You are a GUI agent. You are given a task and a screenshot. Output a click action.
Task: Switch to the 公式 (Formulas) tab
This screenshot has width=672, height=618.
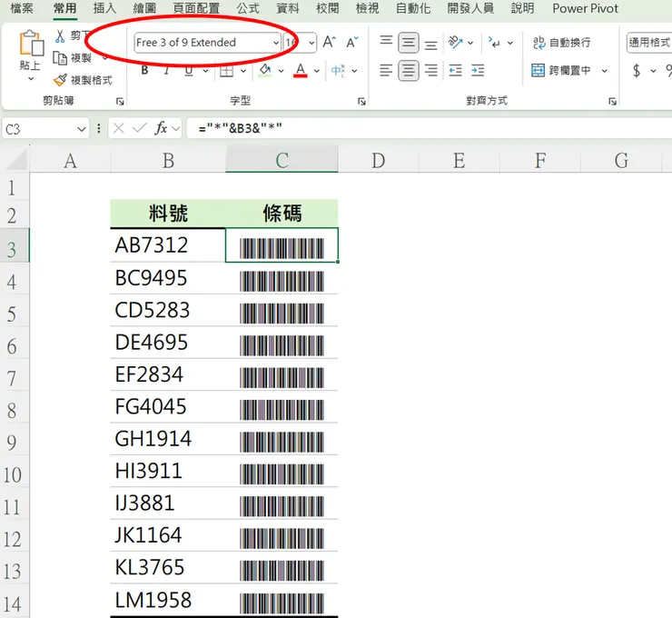[248, 8]
